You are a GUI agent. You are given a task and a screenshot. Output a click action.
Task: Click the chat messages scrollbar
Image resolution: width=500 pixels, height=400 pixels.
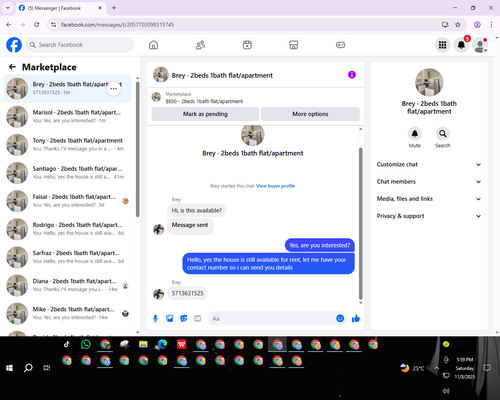pos(360,223)
